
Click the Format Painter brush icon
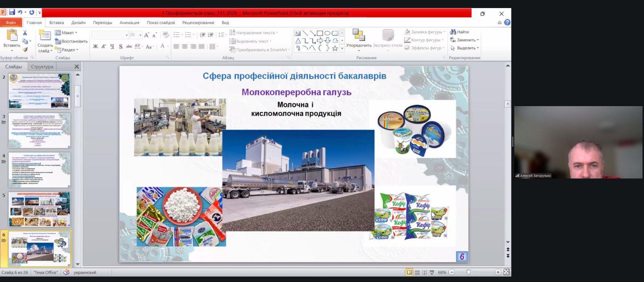click(x=25, y=49)
